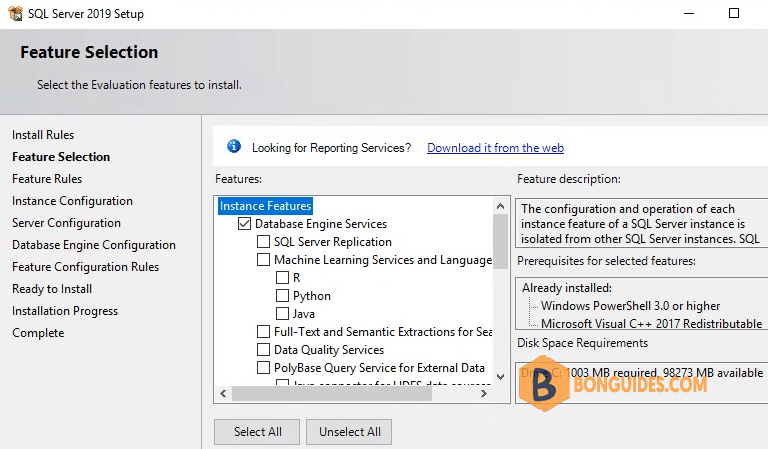Screen dimensions: 768x449
Task: Click the SQL Server Setup title icon
Action: tap(15, 13)
